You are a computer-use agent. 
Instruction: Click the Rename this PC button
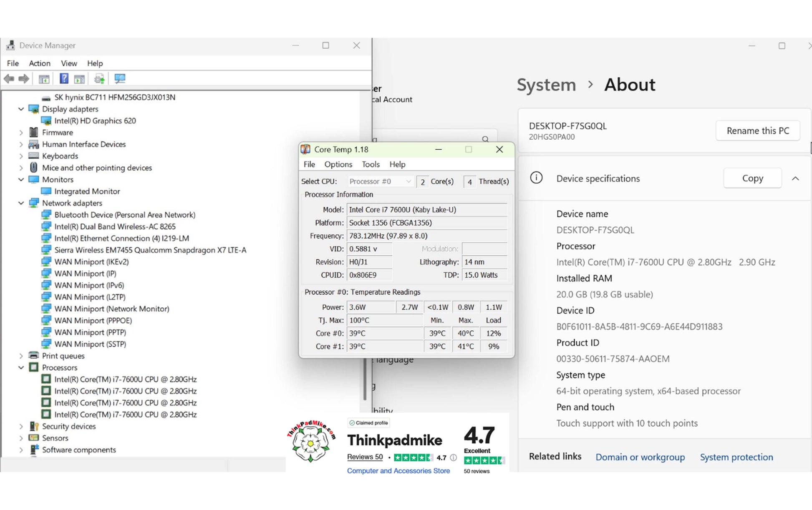tap(758, 131)
